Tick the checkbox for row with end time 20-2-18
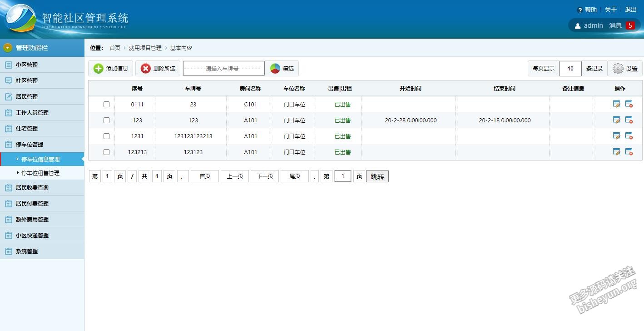 click(106, 120)
